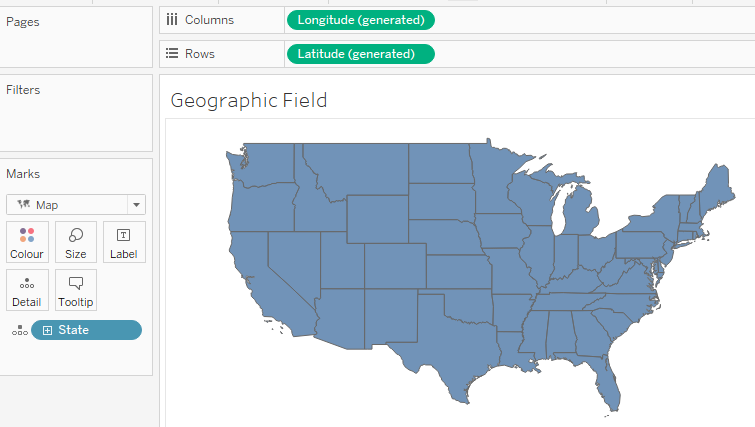Viewport: 755px width, 427px height.
Task: Expand the State pill plus icon
Action: pos(47,330)
